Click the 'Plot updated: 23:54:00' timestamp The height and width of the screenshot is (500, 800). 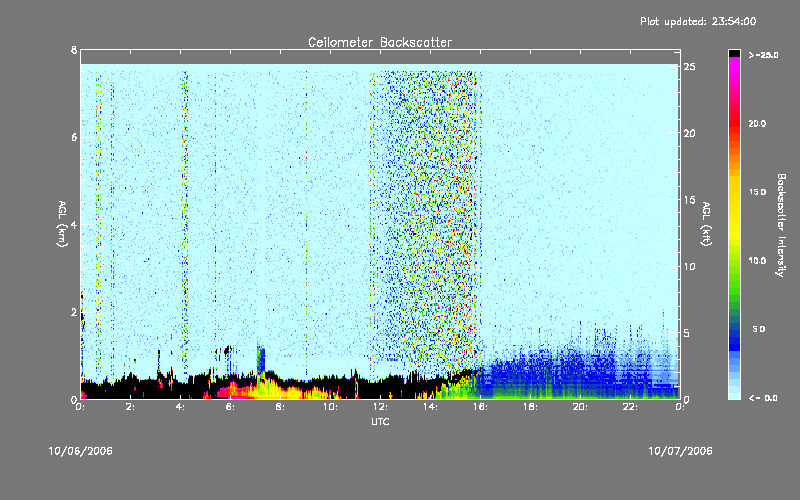(x=698, y=21)
